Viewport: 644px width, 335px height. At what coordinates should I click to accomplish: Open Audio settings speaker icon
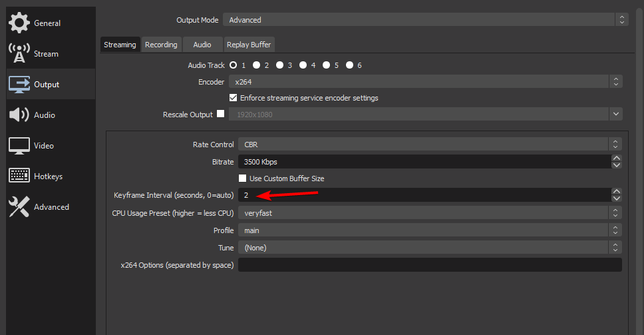click(x=19, y=115)
